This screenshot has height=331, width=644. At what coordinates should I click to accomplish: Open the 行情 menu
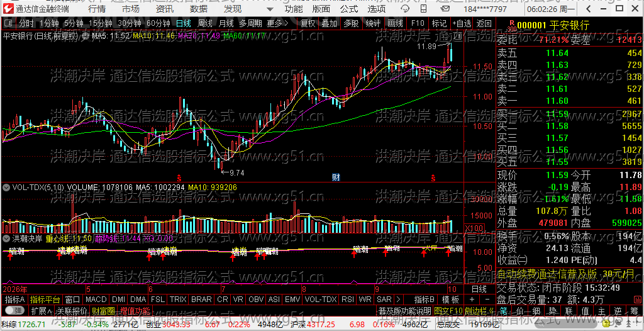[x=96, y=9]
